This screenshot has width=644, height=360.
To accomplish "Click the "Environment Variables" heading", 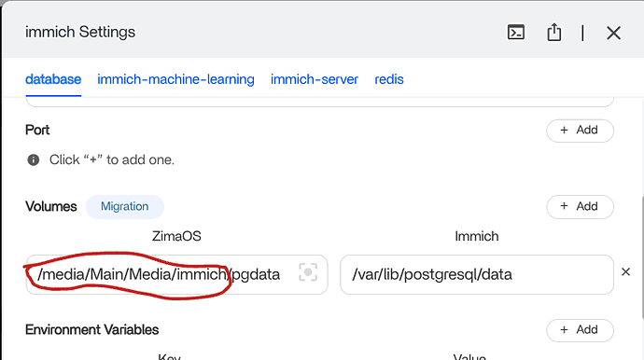I will click(92, 329).
